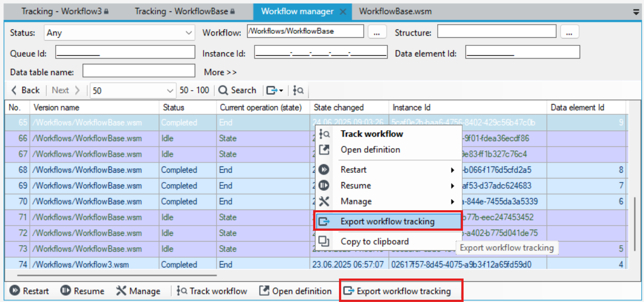The height and width of the screenshot is (302, 644).
Task: Click the Structure input field
Action: click(496, 31)
